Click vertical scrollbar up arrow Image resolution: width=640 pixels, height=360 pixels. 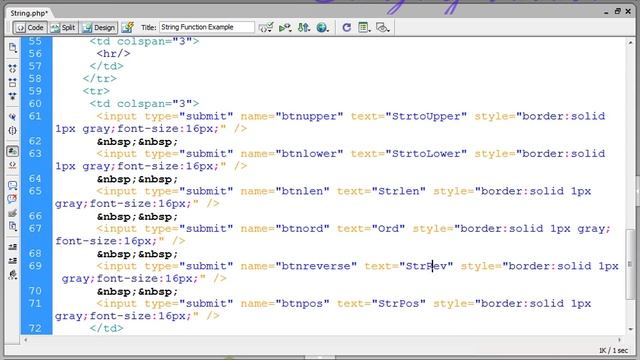(x=630, y=42)
